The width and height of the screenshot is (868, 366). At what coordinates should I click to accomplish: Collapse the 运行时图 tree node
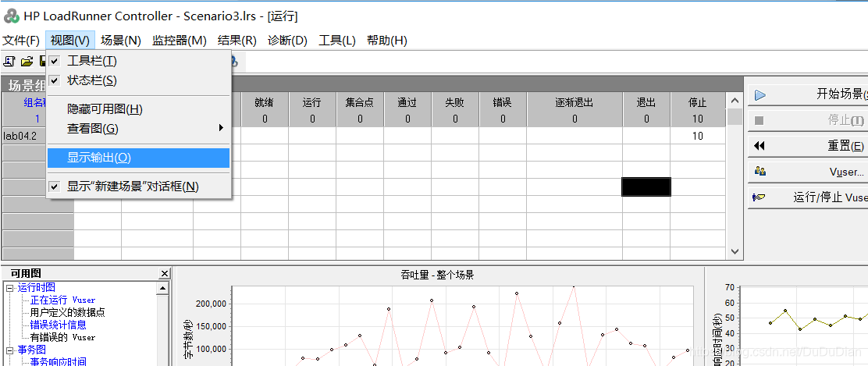point(9,288)
